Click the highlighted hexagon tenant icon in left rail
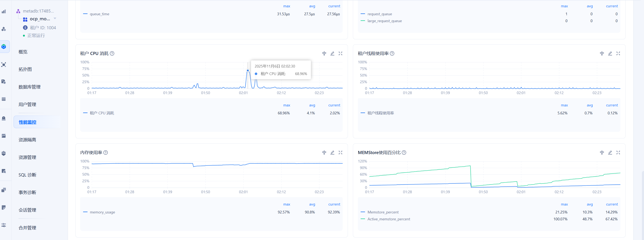Viewport: 644px width, 240px height. click(4, 47)
